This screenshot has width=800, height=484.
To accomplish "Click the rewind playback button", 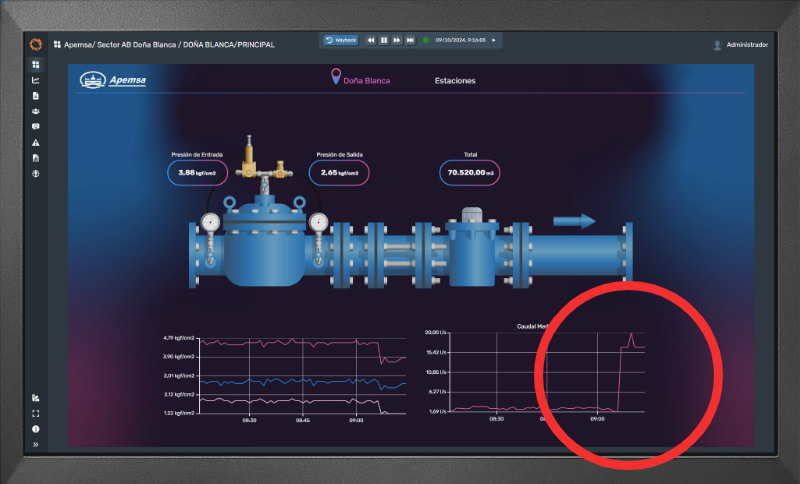I will click(371, 40).
